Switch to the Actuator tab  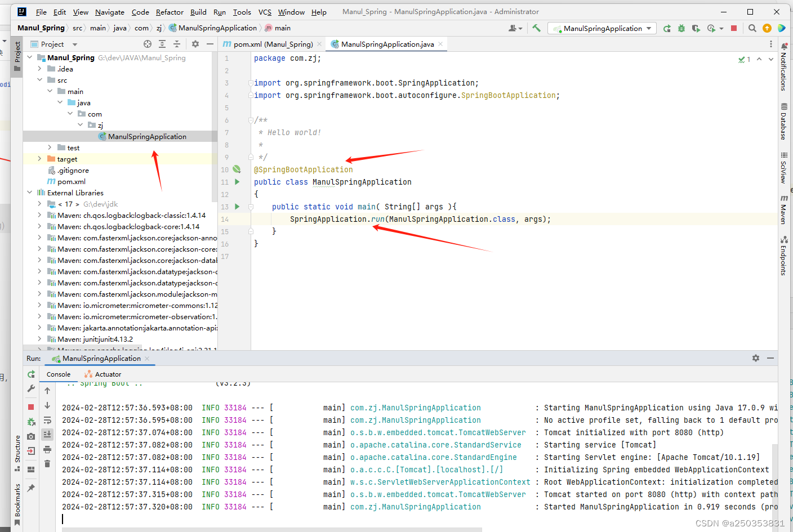[x=103, y=374]
